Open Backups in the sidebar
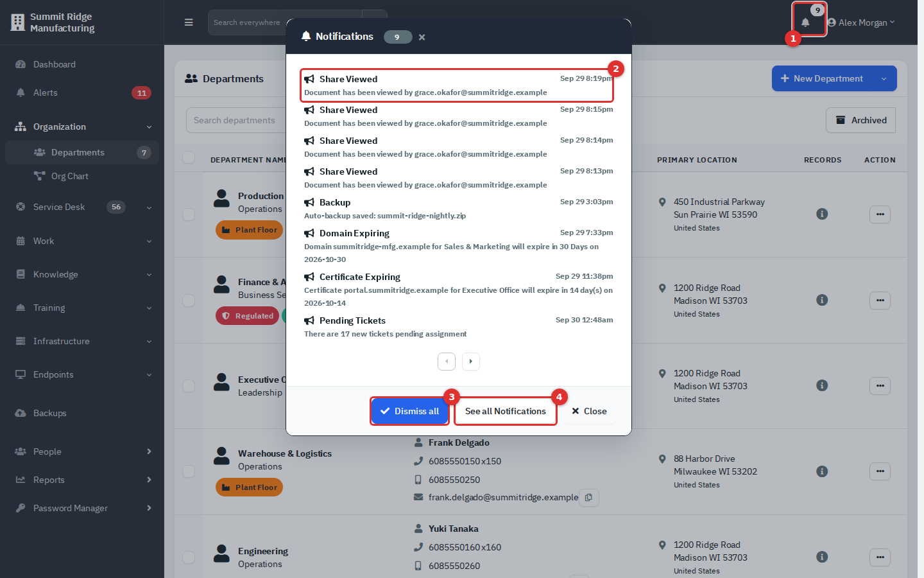 click(x=82, y=413)
